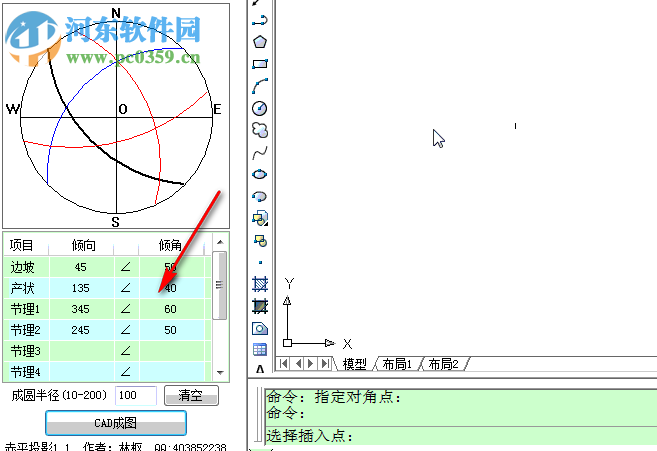This screenshot has width=657, height=451.
Task: Select the Ellipse Arc tool
Action: click(x=260, y=196)
